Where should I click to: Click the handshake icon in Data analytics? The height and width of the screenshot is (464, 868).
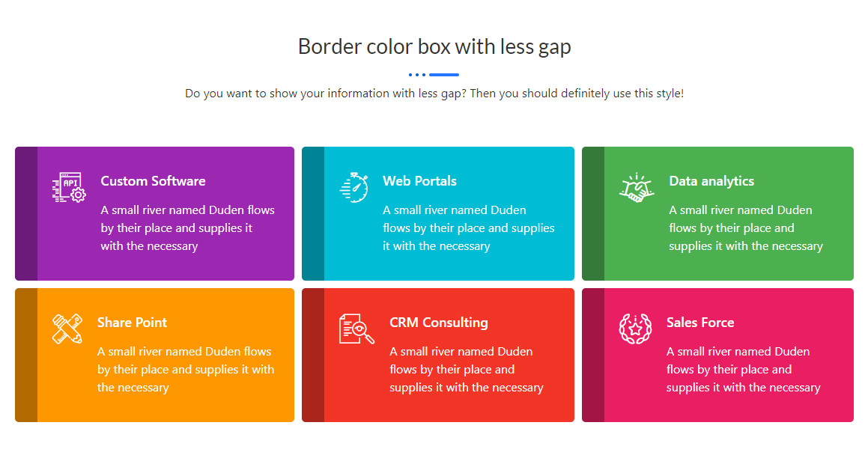(x=637, y=187)
